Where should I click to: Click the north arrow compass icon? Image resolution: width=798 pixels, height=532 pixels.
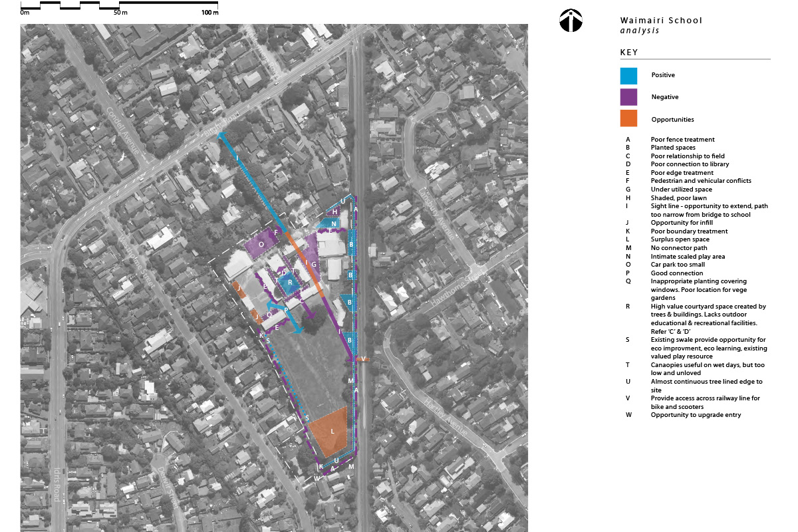coord(571,21)
